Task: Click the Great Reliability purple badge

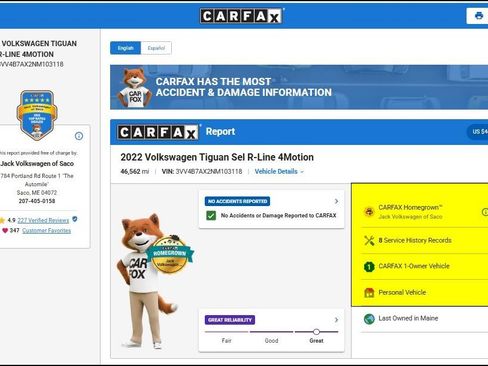Action: pos(230,320)
